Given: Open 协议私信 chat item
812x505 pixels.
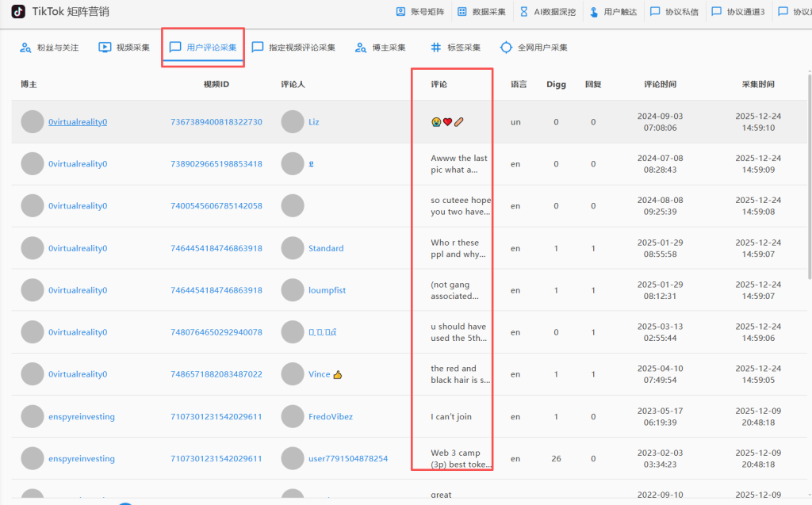Looking at the screenshot, I should point(674,12).
